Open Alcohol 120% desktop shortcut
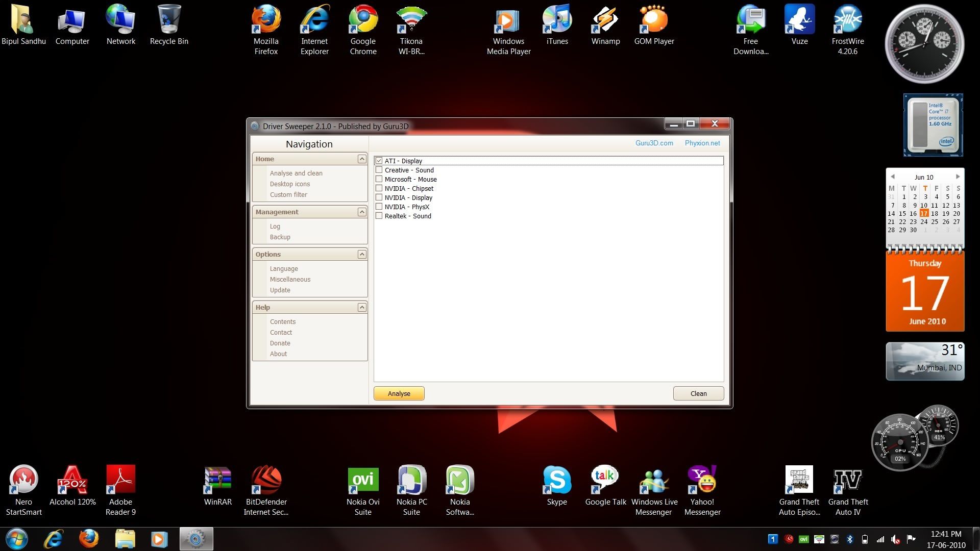The height and width of the screenshot is (551, 980). point(72,485)
